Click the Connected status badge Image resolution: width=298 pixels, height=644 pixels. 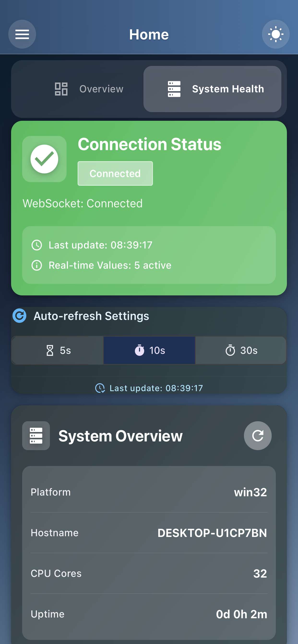coord(115,173)
